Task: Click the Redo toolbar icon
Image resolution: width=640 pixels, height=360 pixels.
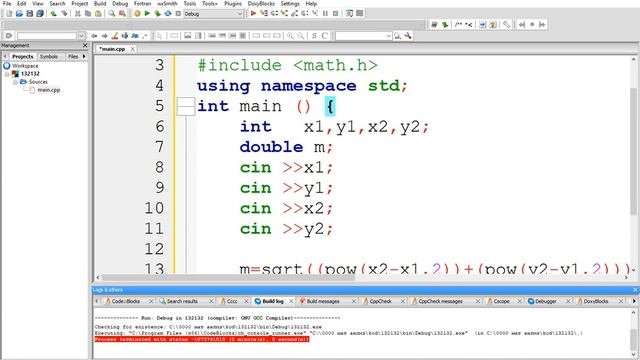Action: 64,13
